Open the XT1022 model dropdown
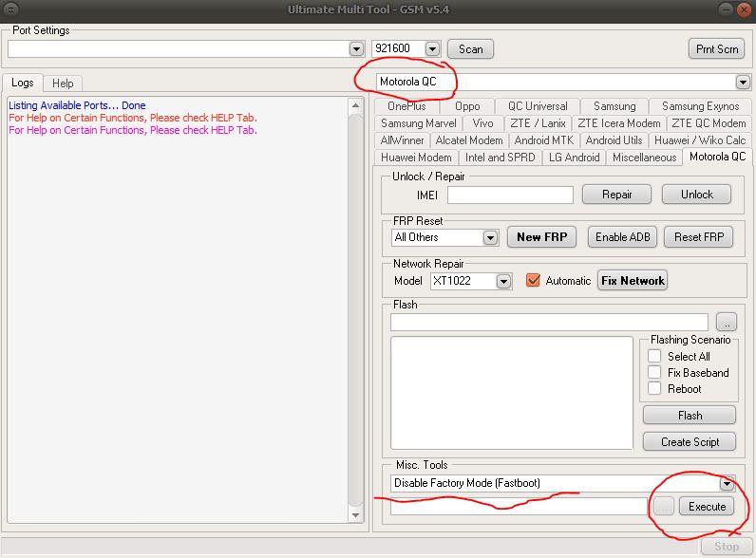The height and width of the screenshot is (558, 756). (x=503, y=281)
